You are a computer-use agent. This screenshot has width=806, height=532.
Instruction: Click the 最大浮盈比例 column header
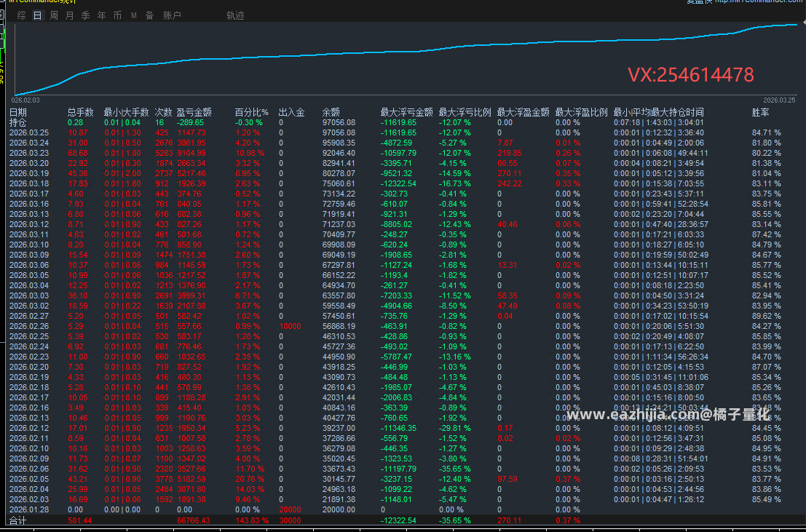coord(581,112)
